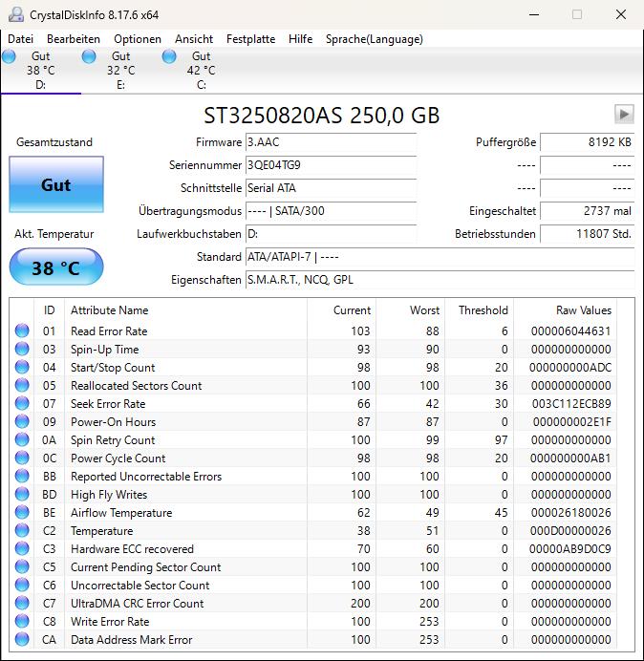
Task: Click the Betriebsstunden value 11807 Std.
Action: click(x=587, y=234)
